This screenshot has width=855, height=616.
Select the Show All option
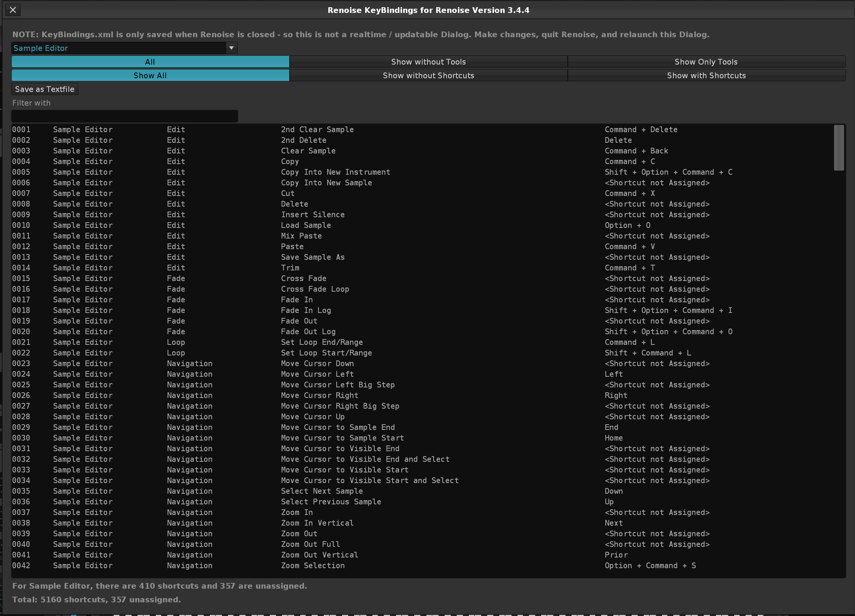(x=150, y=75)
